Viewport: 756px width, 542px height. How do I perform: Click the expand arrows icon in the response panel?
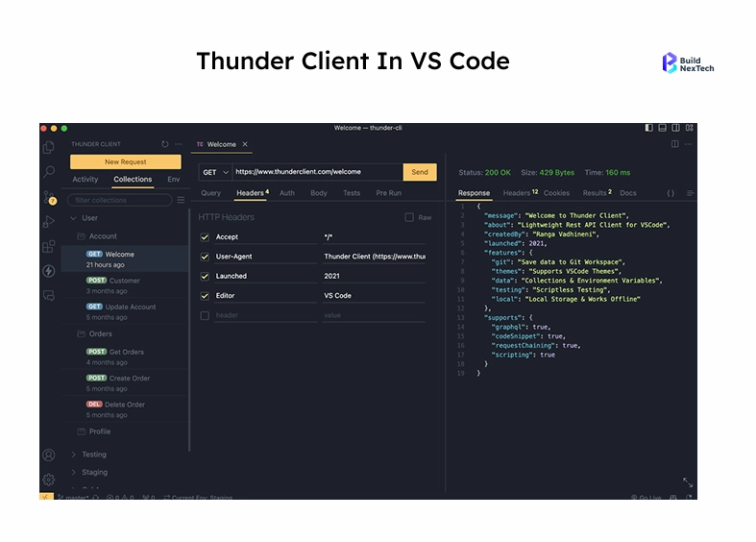(x=688, y=482)
